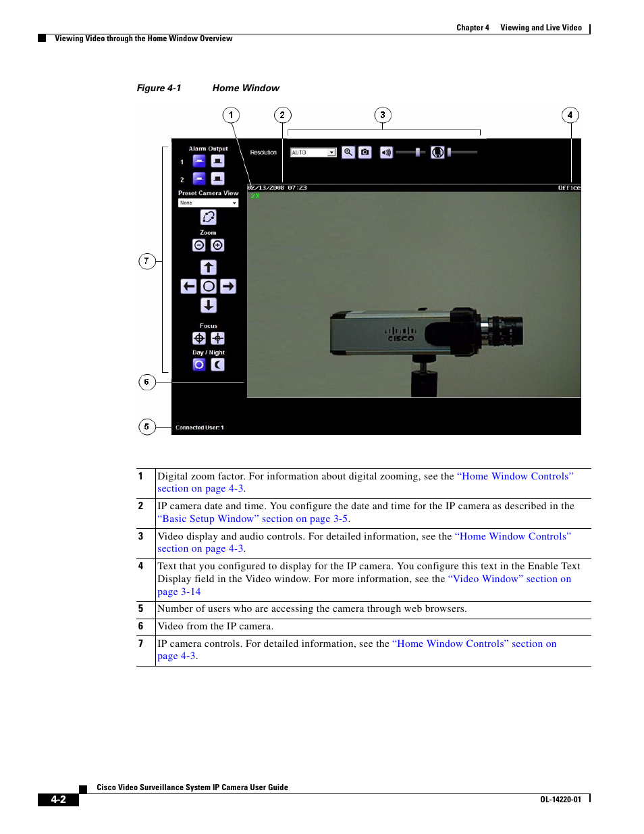Click Alarm Output 1 right white button
Image resolution: width=644 pixels, height=834 pixels.
pyautogui.click(x=217, y=161)
